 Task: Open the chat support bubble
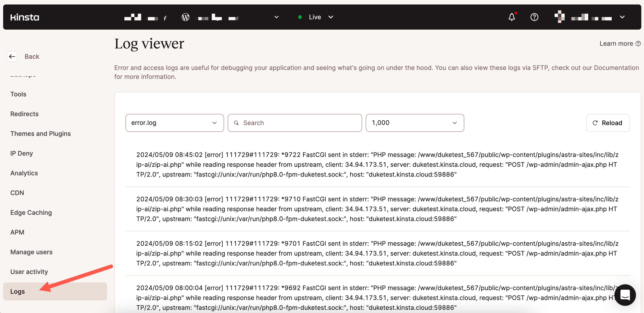(x=625, y=295)
